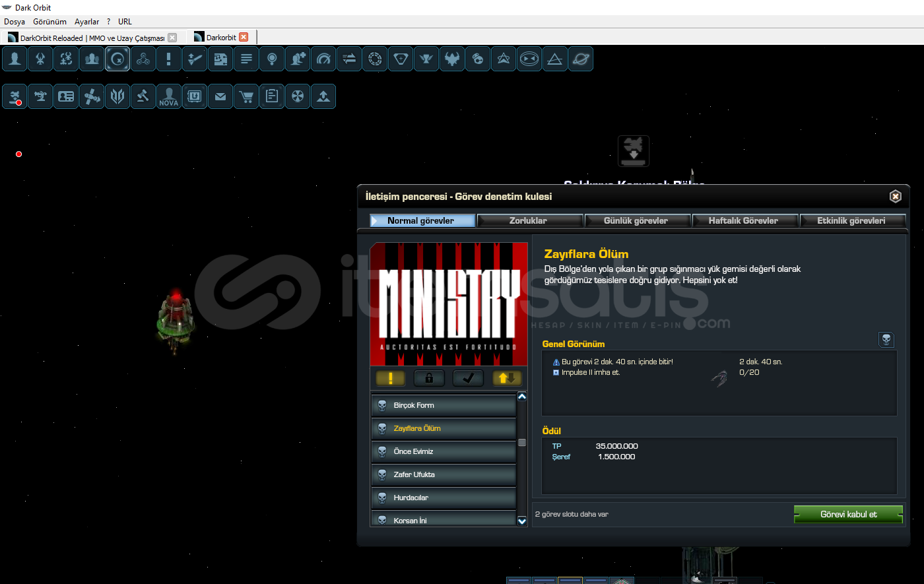Open the Ayarlar menu
This screenshot has width=924, height=584.
(86, 22)
